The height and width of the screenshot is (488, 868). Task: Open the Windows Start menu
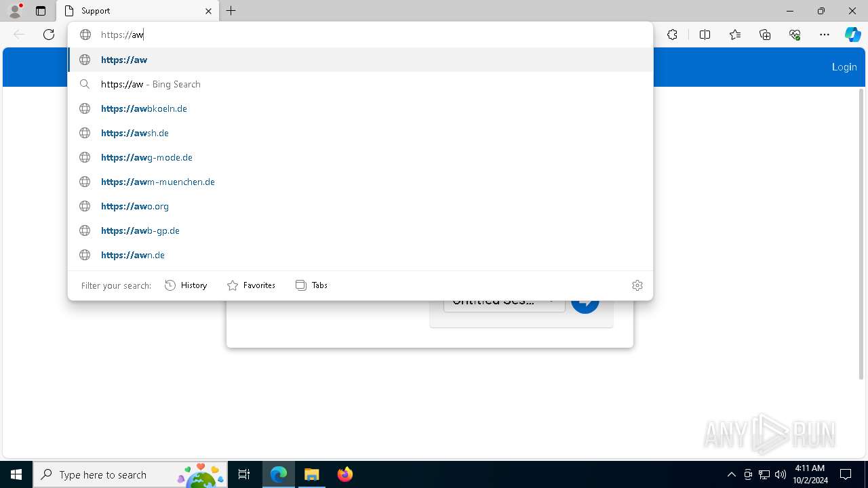click(16, 474)
